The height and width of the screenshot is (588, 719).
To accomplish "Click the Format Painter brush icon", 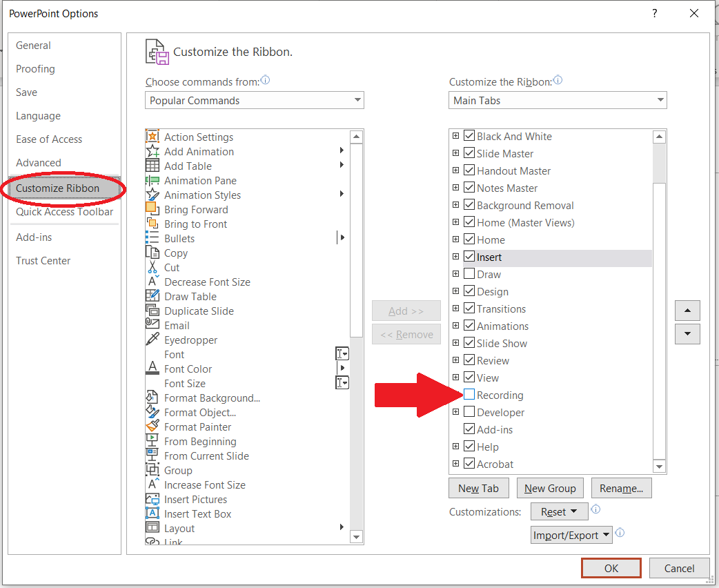I will 152,426.
